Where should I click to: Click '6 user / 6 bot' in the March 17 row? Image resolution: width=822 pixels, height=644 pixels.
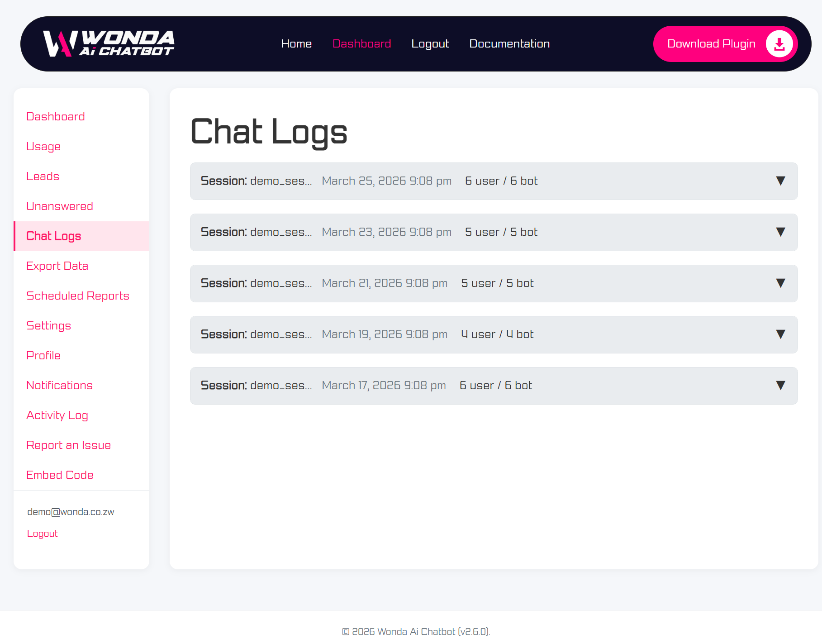(x=496, y=386)
